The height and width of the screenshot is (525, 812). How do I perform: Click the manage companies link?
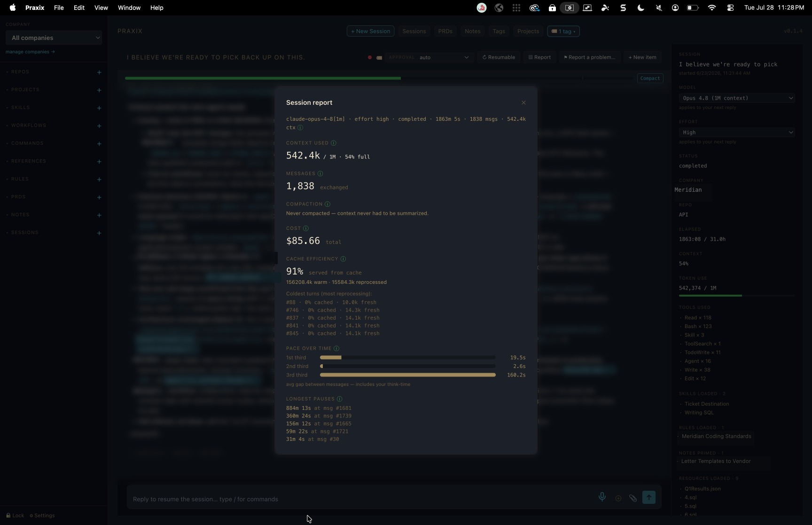click(x=30, y=52)
